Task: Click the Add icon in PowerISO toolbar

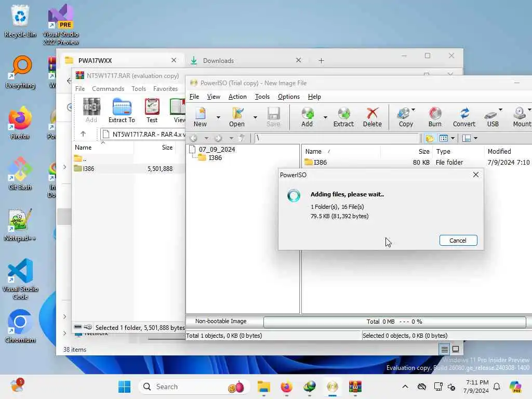Action: coord(307,117)
